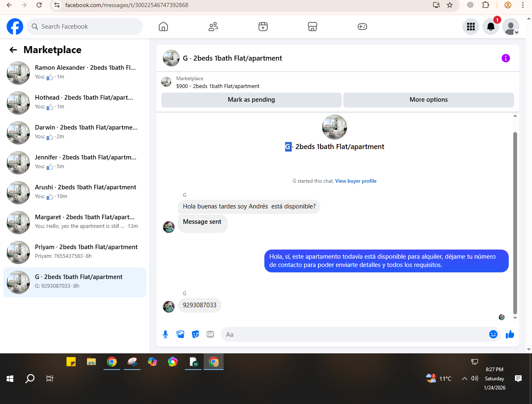This screenshot has width=532, height=404.
Task: Attach a photo with the image icon
Action: 180,334
